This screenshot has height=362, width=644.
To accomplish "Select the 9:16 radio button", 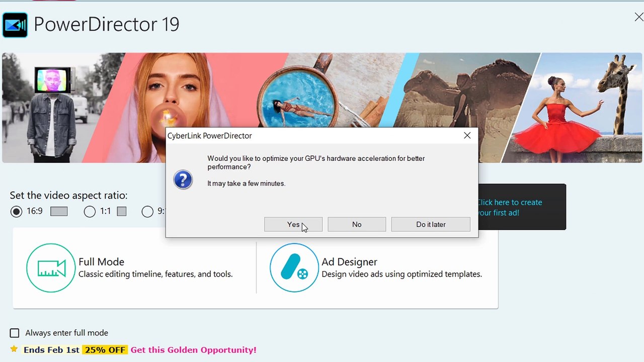I will pos(147,211).
